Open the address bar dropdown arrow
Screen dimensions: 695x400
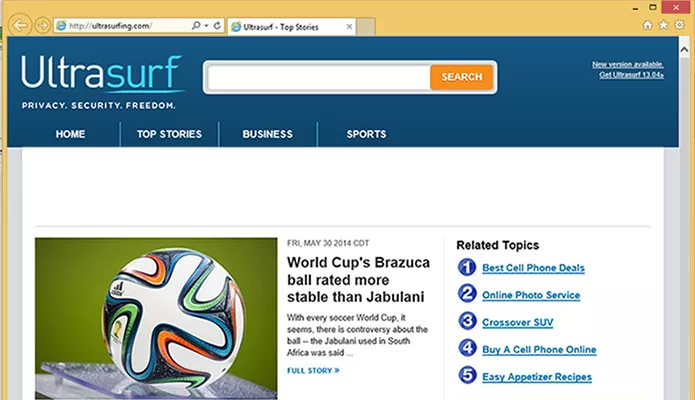pyautogui.click(x=207, y=26)
